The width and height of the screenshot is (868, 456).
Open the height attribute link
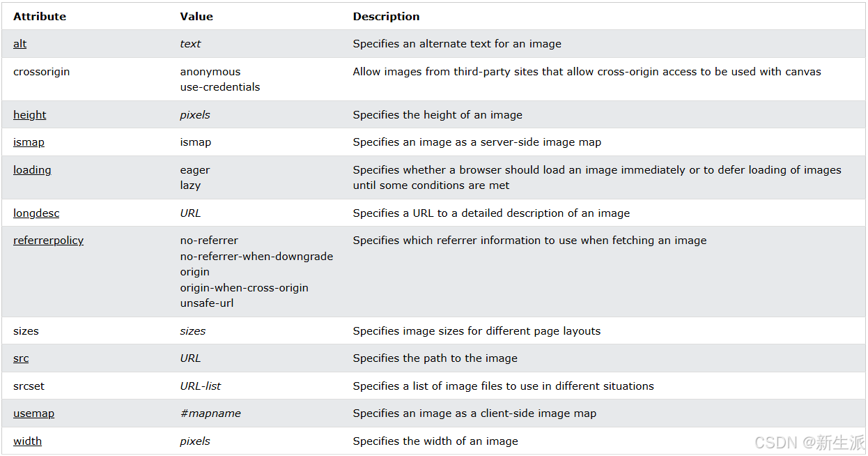(x=29, y=115)
